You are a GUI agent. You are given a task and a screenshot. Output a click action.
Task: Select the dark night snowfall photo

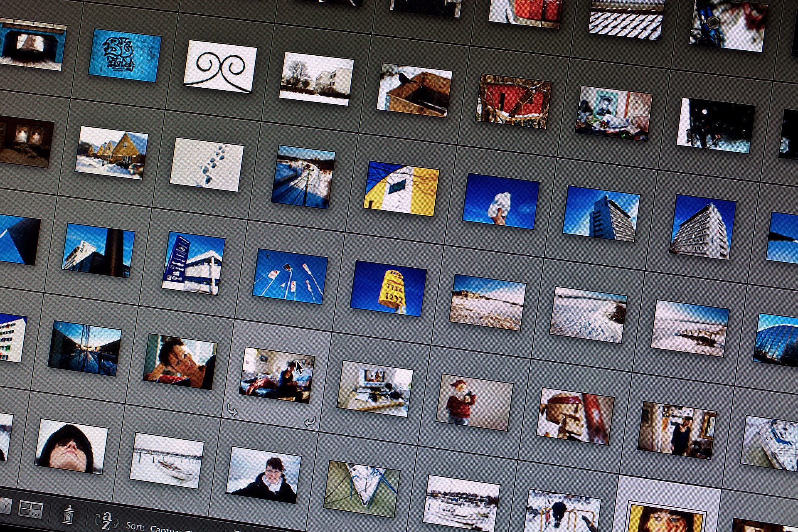[x=716, y=126]
